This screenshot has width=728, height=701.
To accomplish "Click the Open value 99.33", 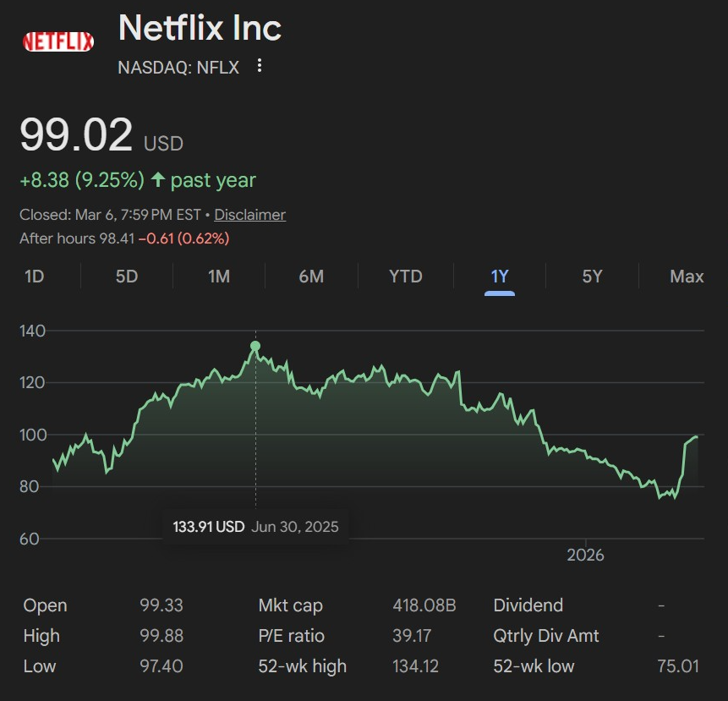I will pos(161,605).
